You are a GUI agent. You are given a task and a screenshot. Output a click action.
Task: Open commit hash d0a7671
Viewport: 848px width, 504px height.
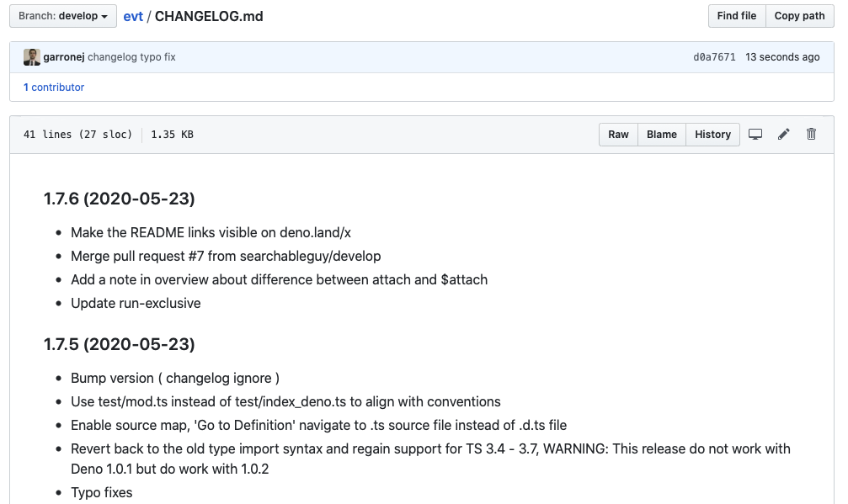pyautogui.click(x=714, y=56)
